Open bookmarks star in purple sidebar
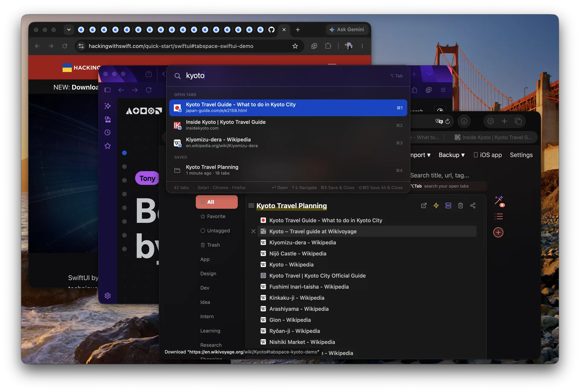The height and width of the screenshot is (392, 580). pyautogui.click(x=108, y=146)
